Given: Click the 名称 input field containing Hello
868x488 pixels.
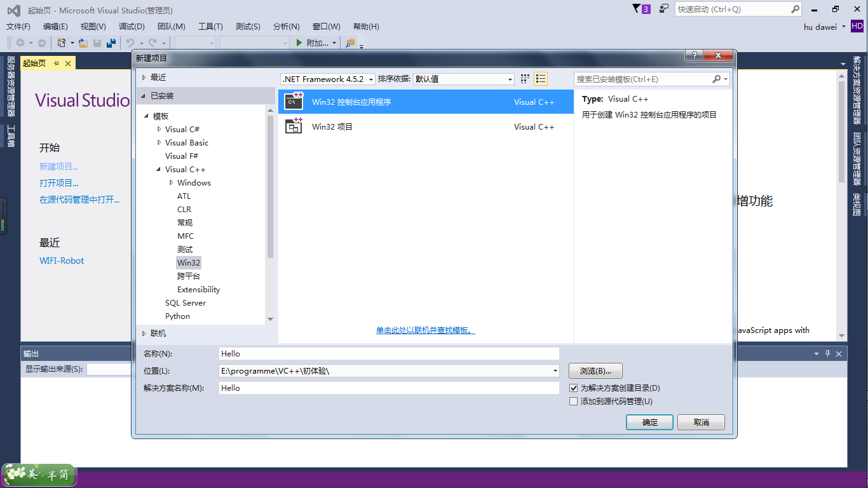Looking at the screenshot, I should pyautogui.click(x=389, y=353).
